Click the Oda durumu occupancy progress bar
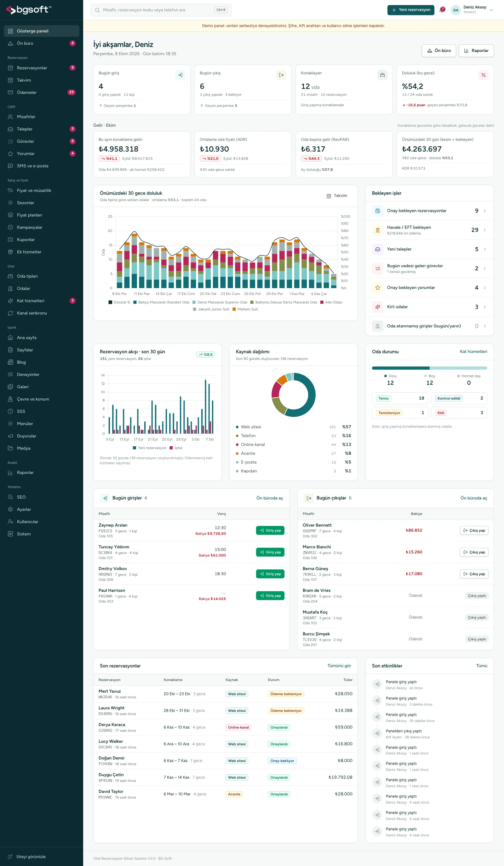 click(429, 368)
